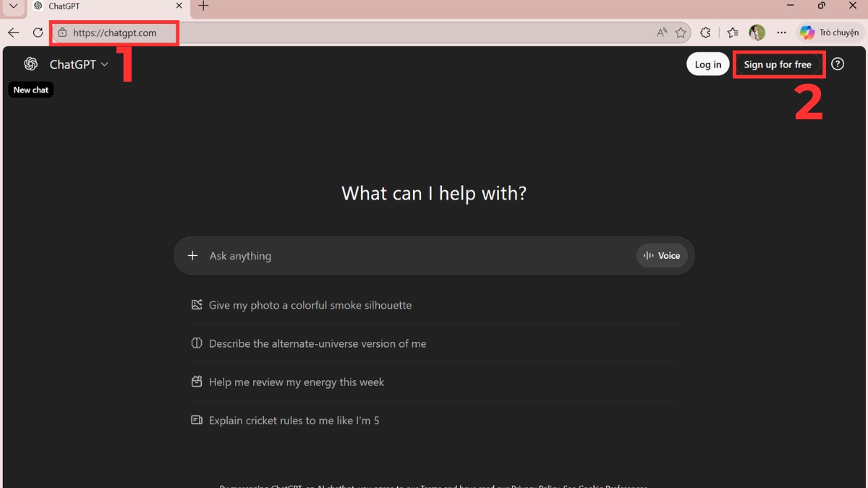
Task: Click the ChatGPT logo icon
Action: pyautogui.click(x=30, y=64)
